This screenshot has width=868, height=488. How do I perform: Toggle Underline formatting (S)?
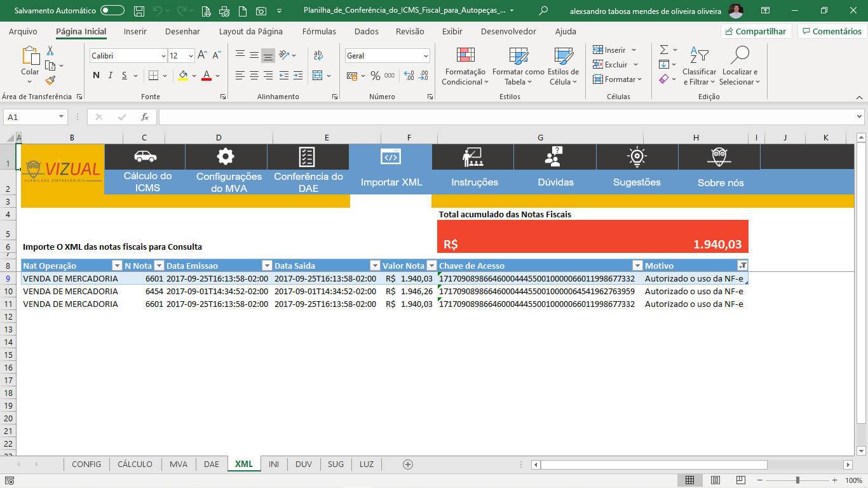click(x=125, y=75)
